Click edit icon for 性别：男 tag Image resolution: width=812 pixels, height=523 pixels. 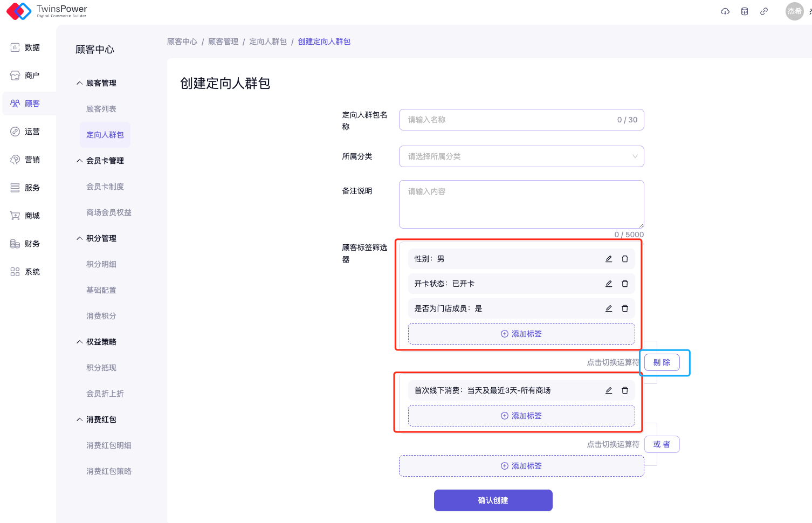pos(609,259)
